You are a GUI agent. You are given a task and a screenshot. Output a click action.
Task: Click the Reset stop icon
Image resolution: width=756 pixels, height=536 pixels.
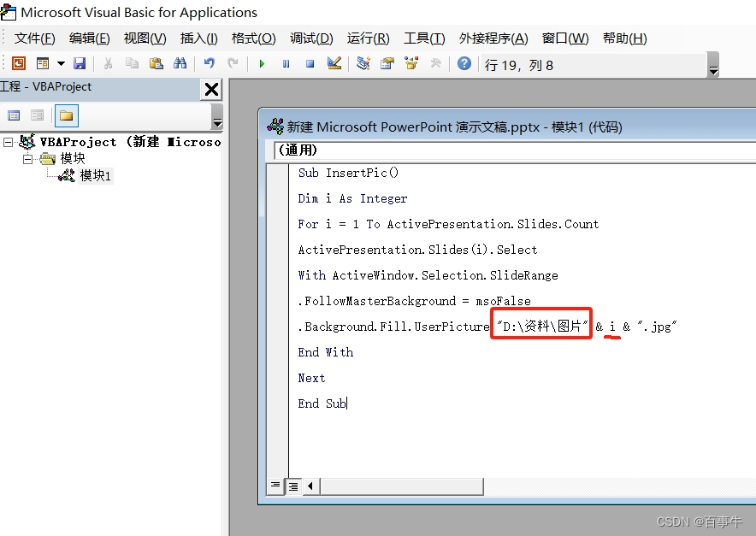pos(310,63)
